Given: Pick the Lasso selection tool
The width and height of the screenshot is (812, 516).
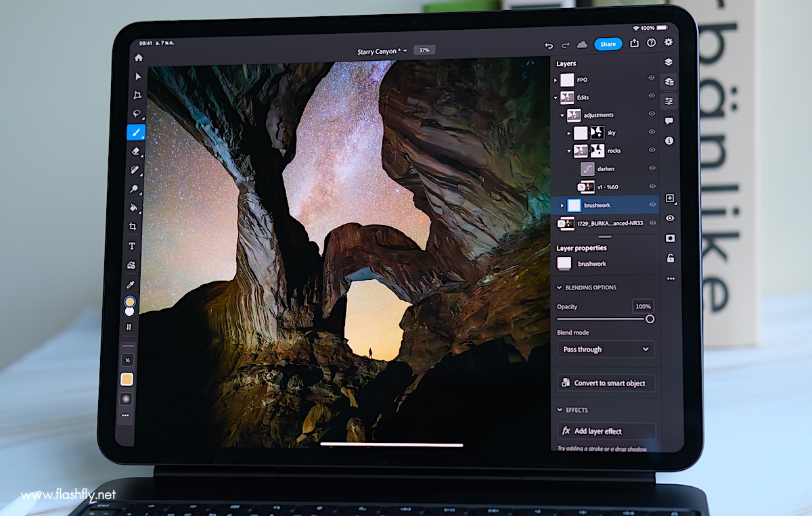Looking at the screenshot, I should pos(136,114).
